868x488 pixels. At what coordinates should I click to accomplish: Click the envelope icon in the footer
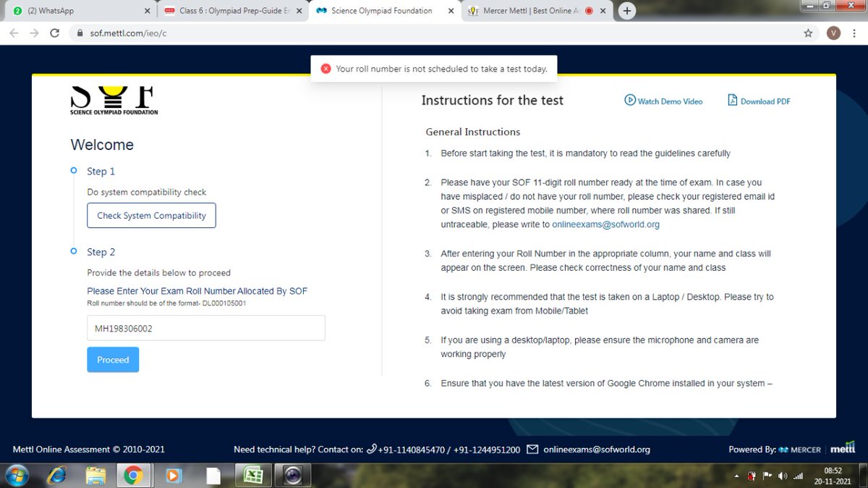click(x=532, y=450)
